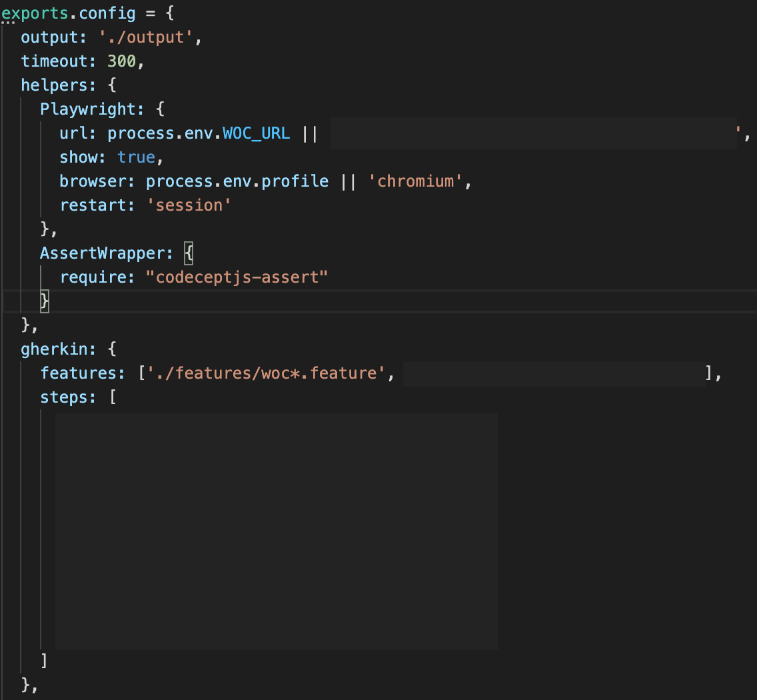Click 'profile' in process.env.profile
757x700 pixels.
click(x=295, y=181)
